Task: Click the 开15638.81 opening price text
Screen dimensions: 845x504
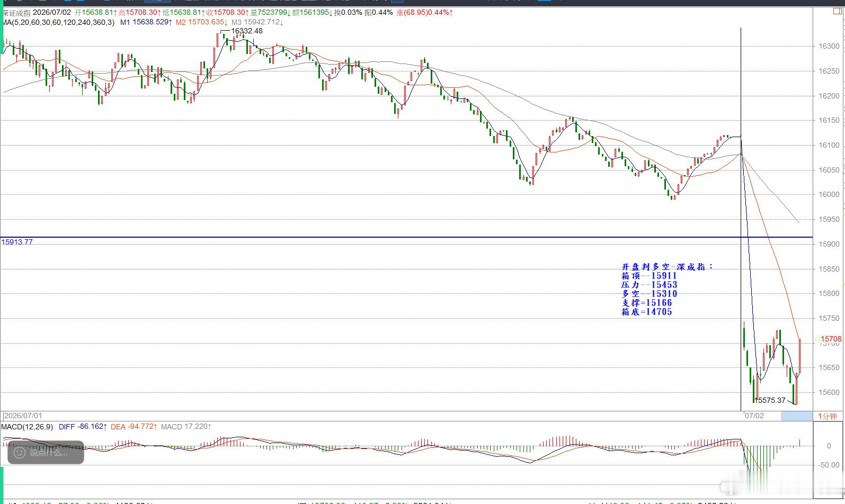Action: 95,13
